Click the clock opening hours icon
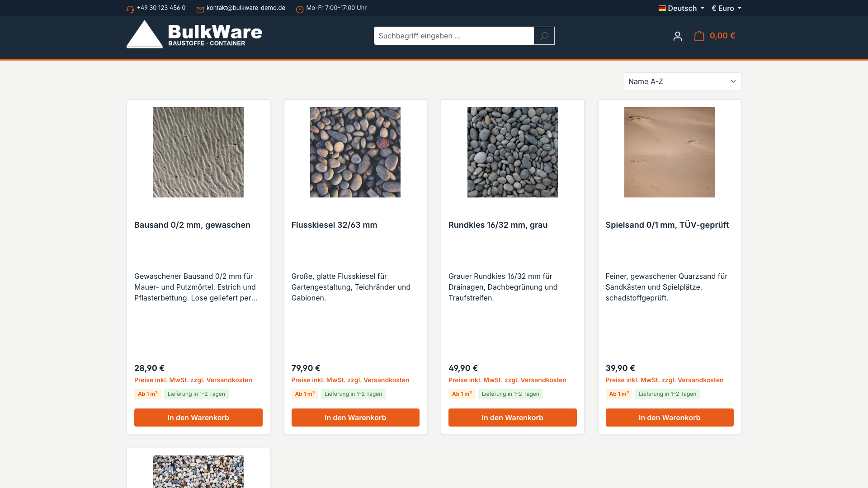This screenshot has width=868, height=488. click(300, 9)
